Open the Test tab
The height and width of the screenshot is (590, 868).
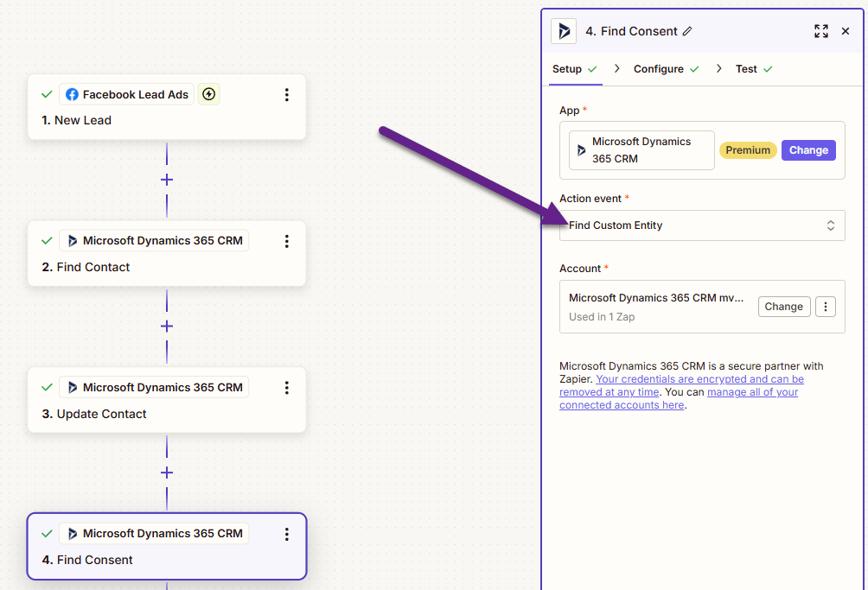[746, 69]
